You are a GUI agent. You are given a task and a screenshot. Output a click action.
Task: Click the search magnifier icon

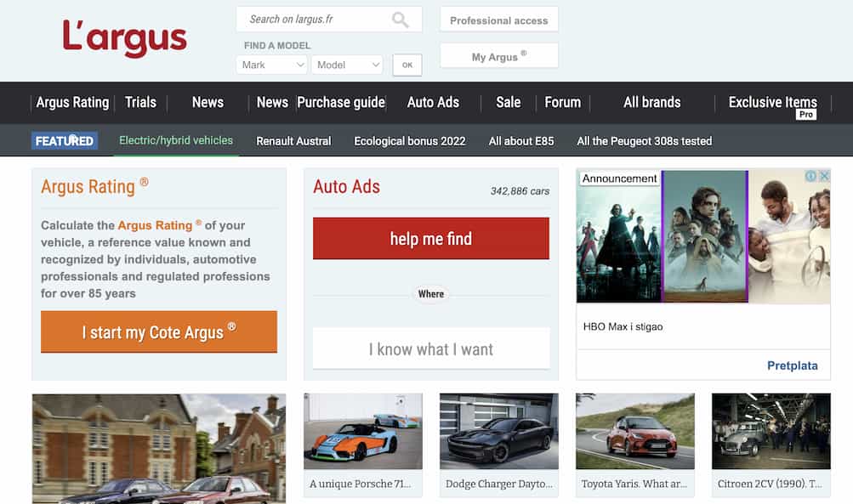coord(400,20)
